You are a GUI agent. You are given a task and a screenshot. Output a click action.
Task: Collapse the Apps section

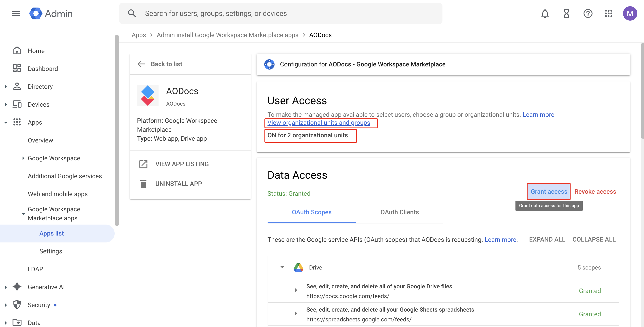(x=6, y=122)
